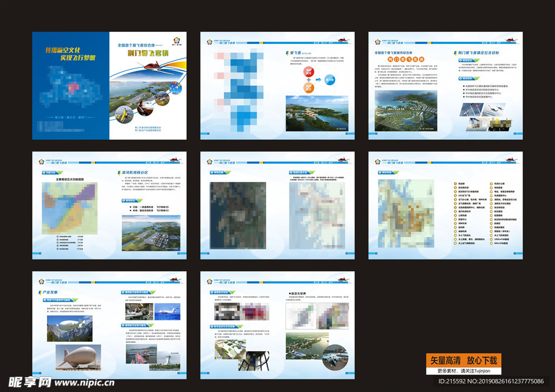Click the bullet '近期：一类通用机场 飞行等级3B'
The height and width of the screenshot is (392, 555).
150,207
